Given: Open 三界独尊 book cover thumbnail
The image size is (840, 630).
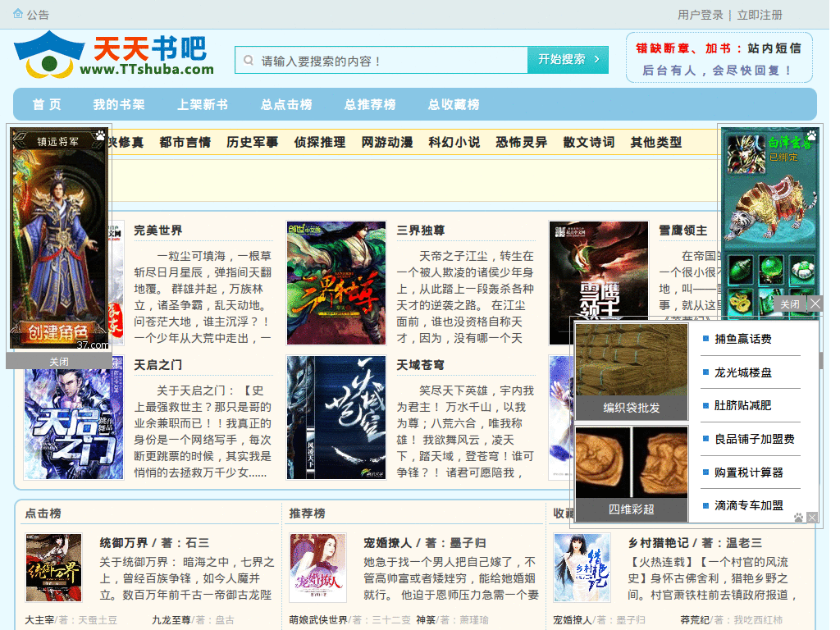Looking at the screenshot, I should [336, 283].
